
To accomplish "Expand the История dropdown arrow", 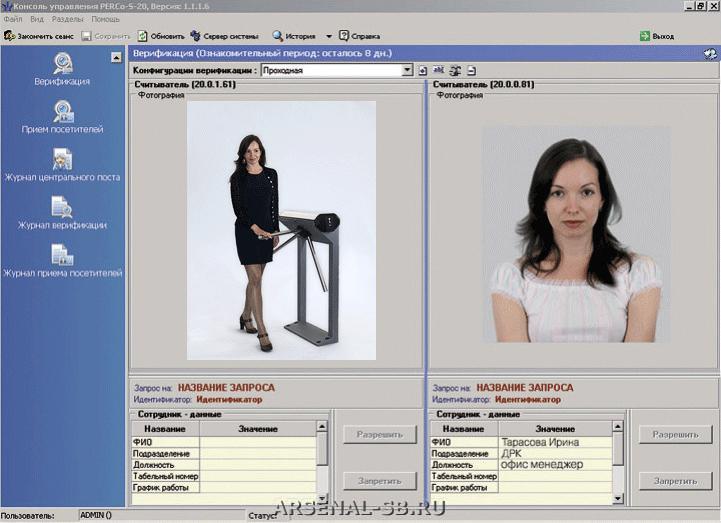I will 329,36.
